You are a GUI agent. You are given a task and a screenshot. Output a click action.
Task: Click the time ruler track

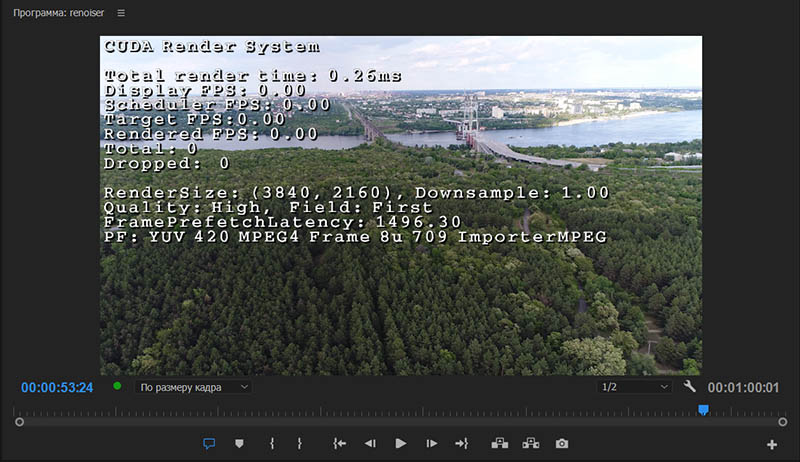(x=401, y=410)
